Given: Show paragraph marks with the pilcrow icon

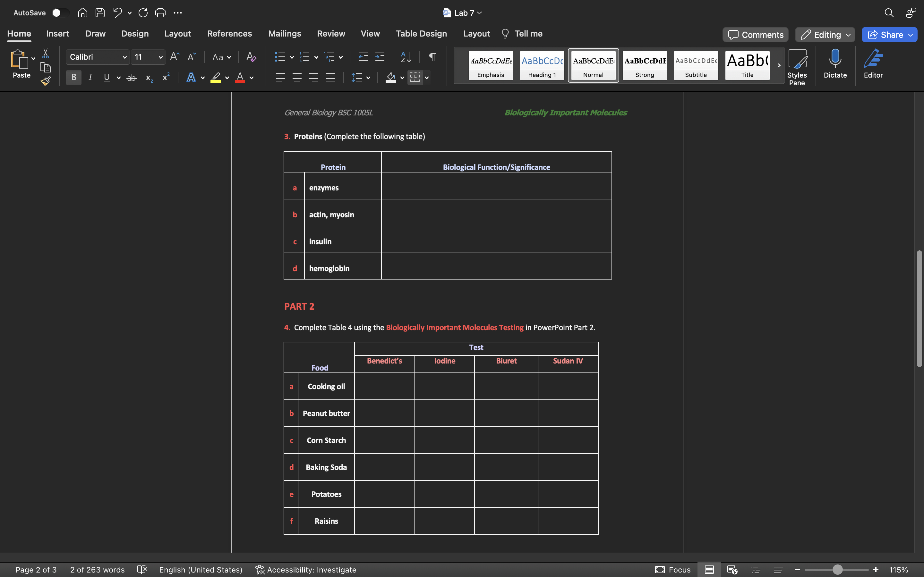Looking at the screenshot, I should coord(432,57).
